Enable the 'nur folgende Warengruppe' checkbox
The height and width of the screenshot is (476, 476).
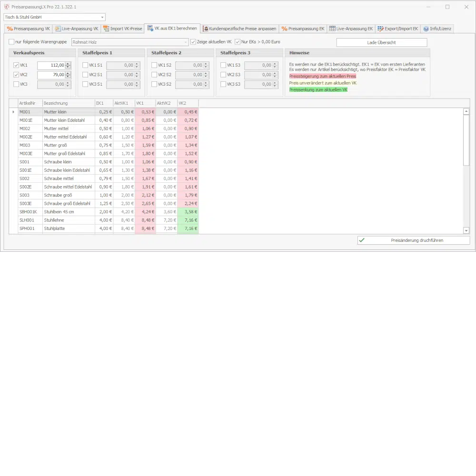click(x=11, y=42)
